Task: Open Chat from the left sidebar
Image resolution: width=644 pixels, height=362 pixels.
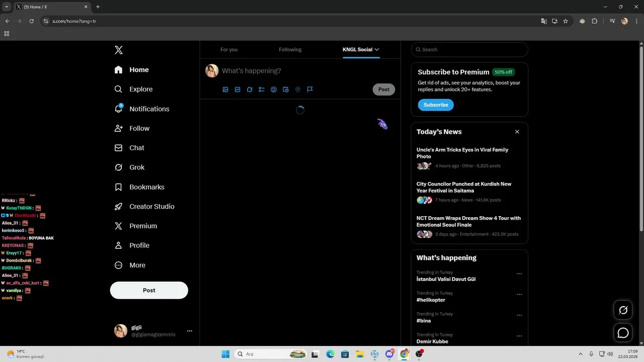Action: 130,148
